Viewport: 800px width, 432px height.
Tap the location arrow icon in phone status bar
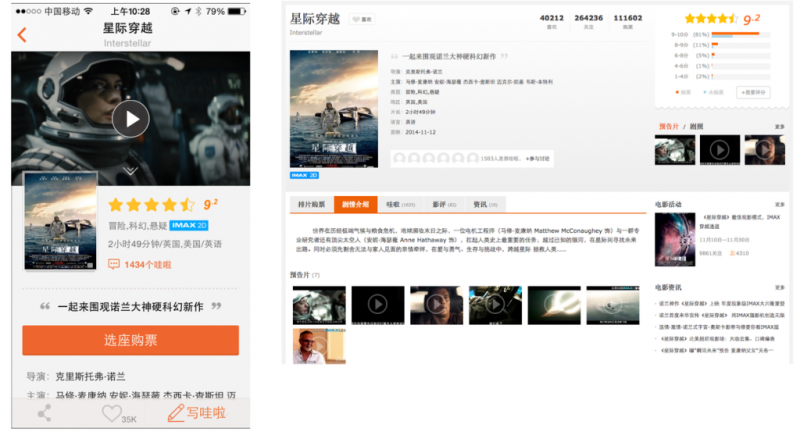point(188,11)
